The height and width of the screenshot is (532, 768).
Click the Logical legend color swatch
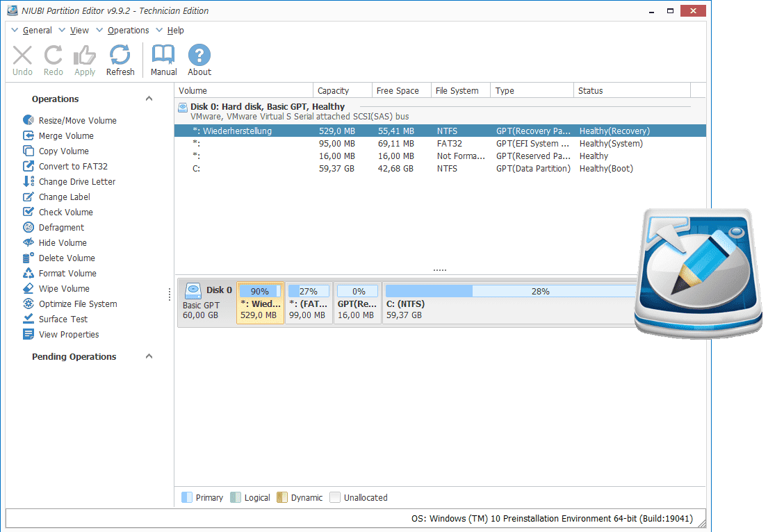click(236, 497)
